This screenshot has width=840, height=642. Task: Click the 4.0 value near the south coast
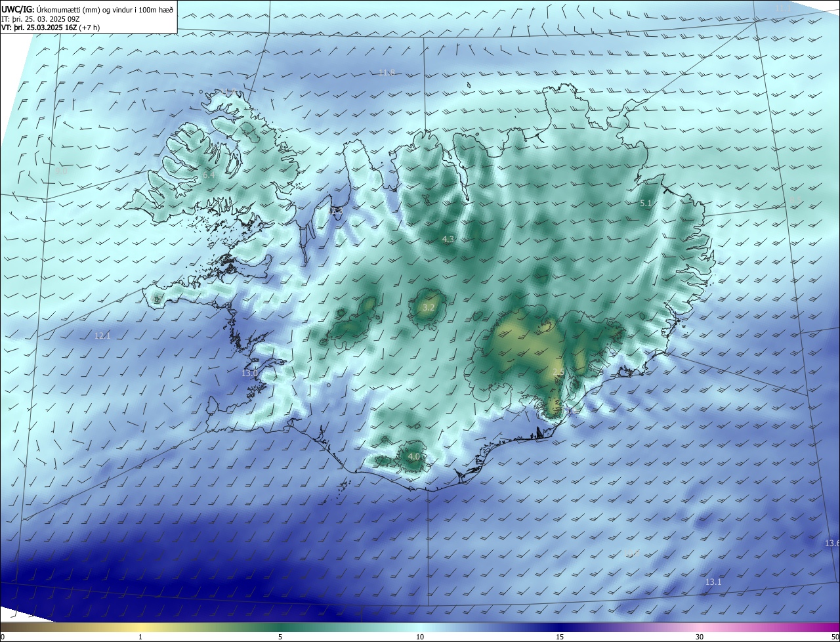click(x=414, y=456)
